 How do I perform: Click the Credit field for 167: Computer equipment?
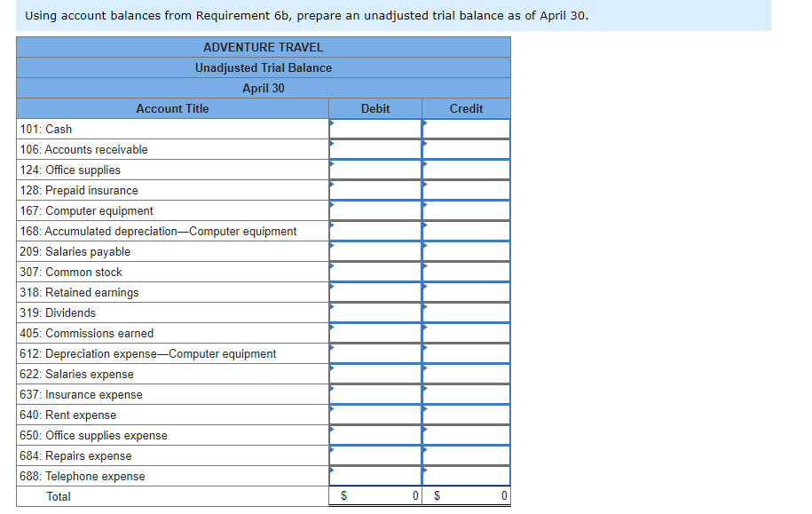[466, 211]
